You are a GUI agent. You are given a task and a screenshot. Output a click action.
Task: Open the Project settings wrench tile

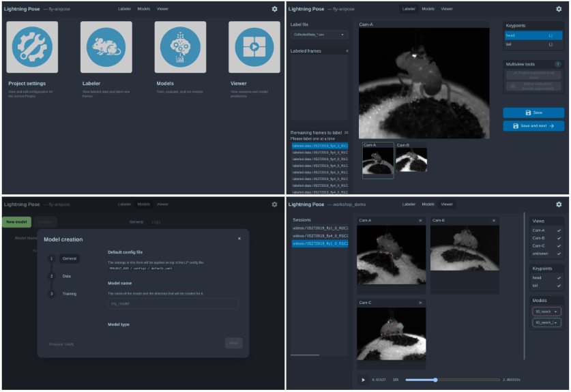click(32, 47)
